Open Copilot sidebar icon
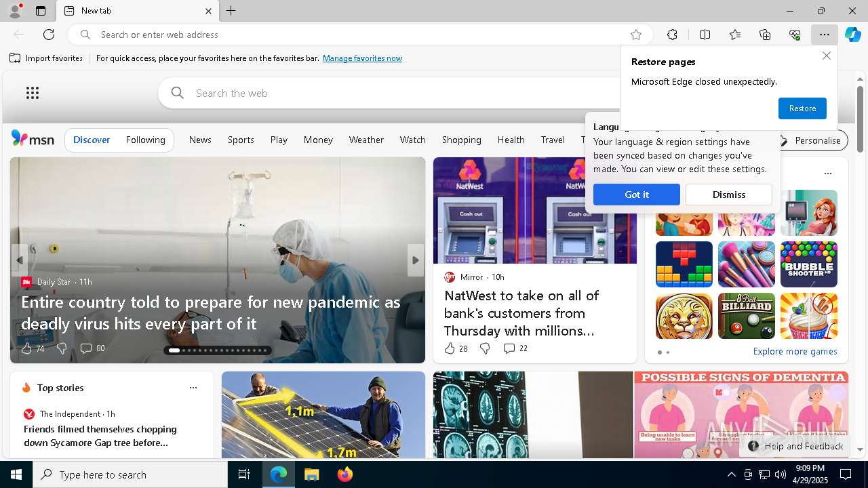This screenshot has width=868, height=488. click(853, 35)
